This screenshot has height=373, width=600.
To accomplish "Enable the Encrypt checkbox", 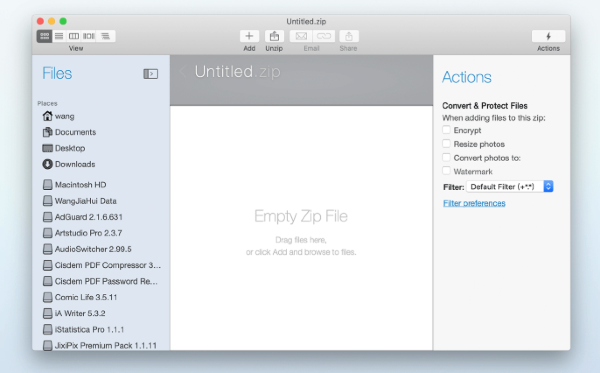I will [x=446, y=130].
